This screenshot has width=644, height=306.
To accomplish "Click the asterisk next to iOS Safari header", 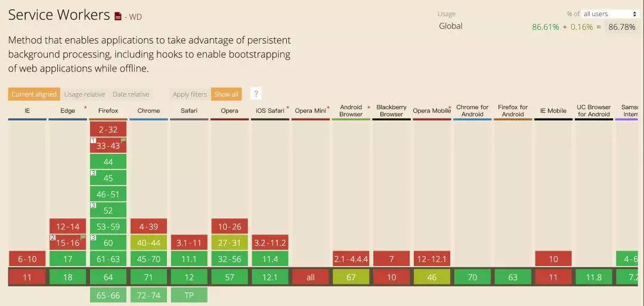I will click(287, 107).
